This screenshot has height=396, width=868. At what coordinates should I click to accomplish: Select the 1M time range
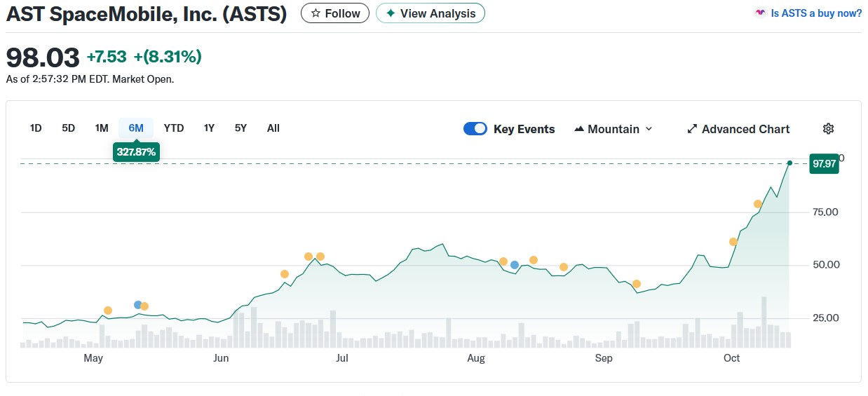[x=102, y=128]
